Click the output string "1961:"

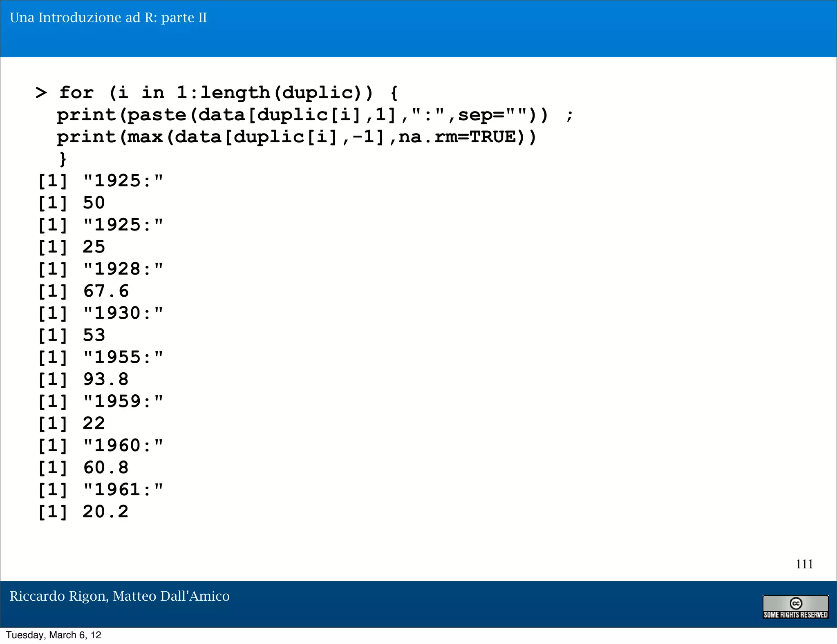(x=123, y=490)
